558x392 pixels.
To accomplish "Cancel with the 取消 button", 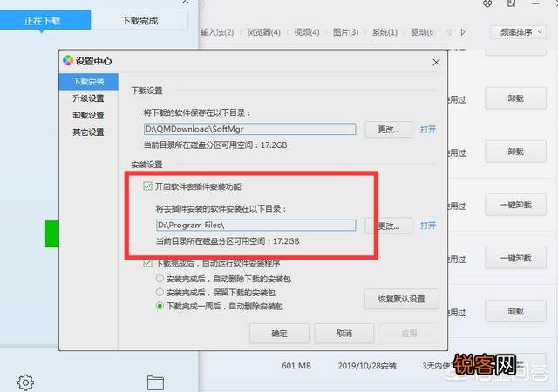I will point(344,334).
